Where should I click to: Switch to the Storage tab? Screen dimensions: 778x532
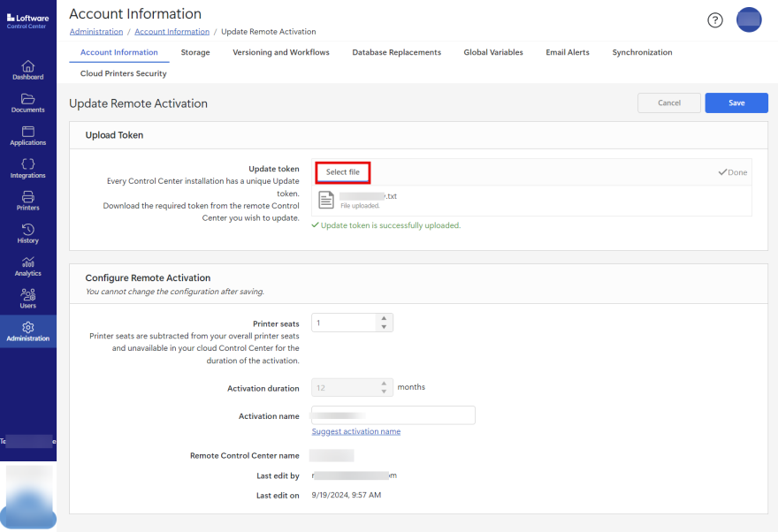point(195,52)
